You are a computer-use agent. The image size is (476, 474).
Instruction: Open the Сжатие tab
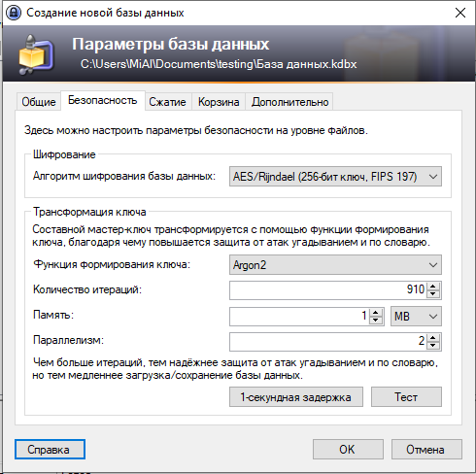(168, 102)
